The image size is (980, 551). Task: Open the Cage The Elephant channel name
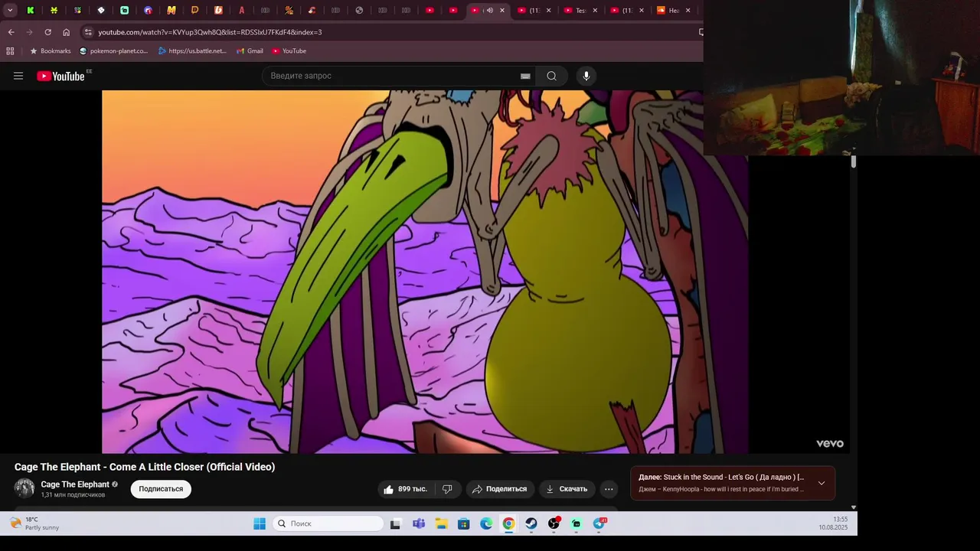75,484
